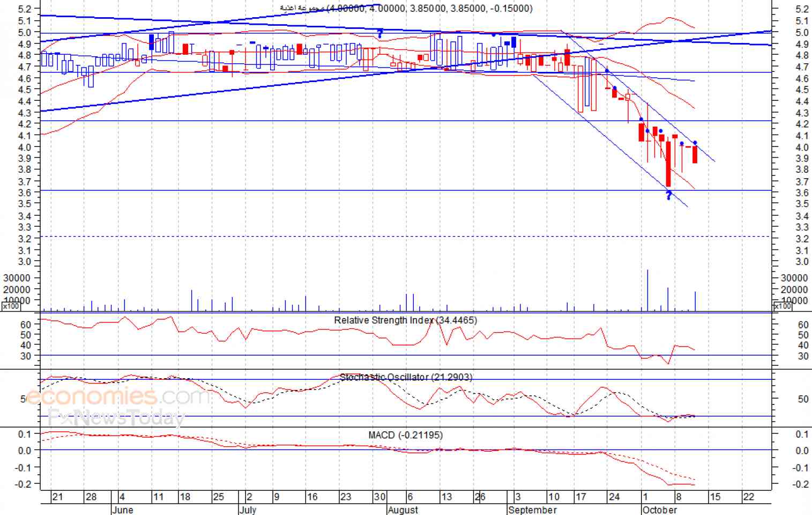This screenshot has width=812, height=515.
Task: Select the September month label
Action: (532, 510)
